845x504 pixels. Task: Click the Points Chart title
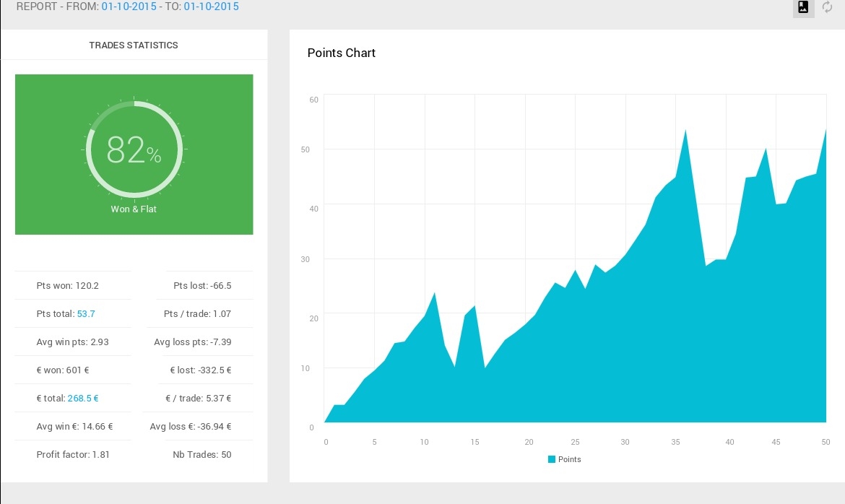[341, 53]
